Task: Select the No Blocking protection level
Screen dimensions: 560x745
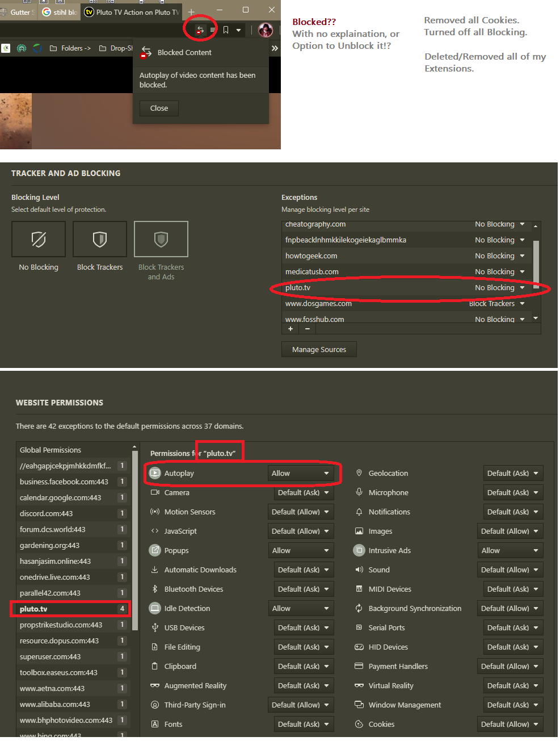Action: pos(38,239)
